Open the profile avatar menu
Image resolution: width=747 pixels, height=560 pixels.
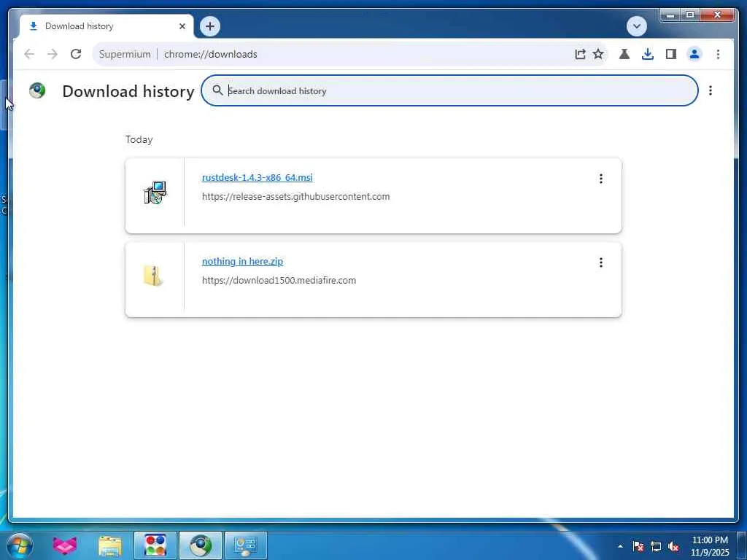pyautogui.click(x=694, y=54)
